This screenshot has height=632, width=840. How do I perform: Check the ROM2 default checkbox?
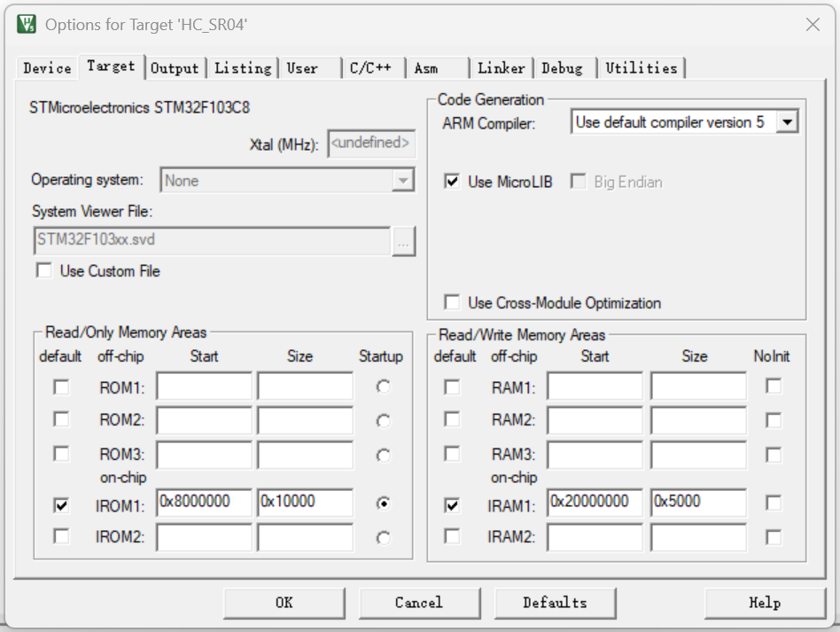coord(61,419)
